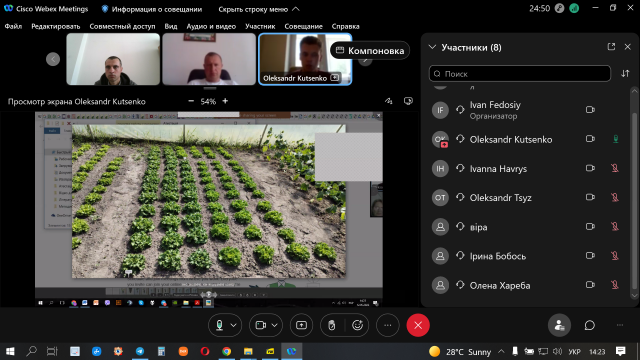Open the chat bubble icon
This screenshot has height=360, width=640.
click(x=589, y=325)
